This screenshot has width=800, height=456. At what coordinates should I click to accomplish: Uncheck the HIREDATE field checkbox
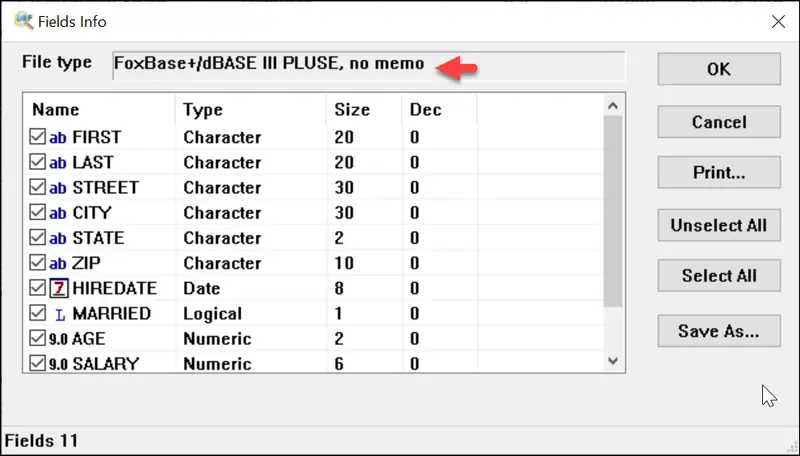point(37,288)
